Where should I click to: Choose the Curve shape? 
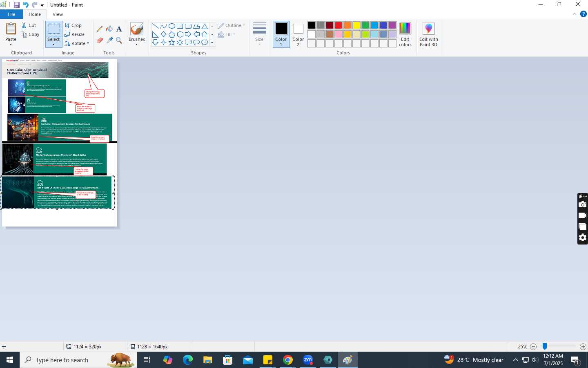[163, 26]
